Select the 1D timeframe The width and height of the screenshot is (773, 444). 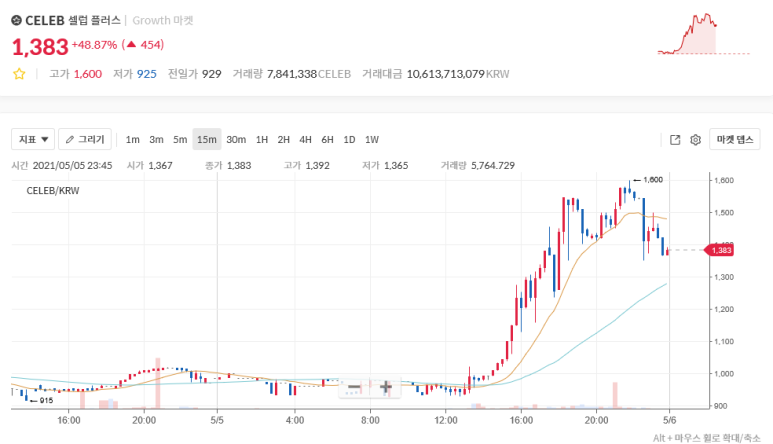click(349, 139)
